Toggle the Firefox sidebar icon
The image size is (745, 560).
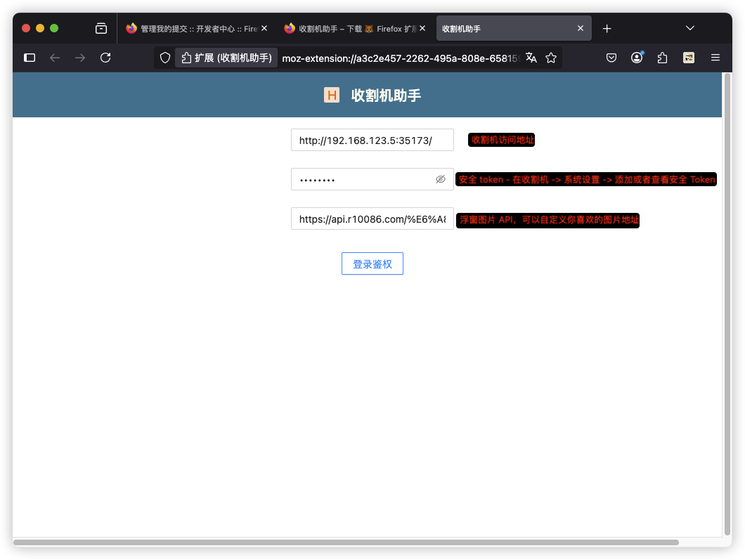[x=30, y=58]
